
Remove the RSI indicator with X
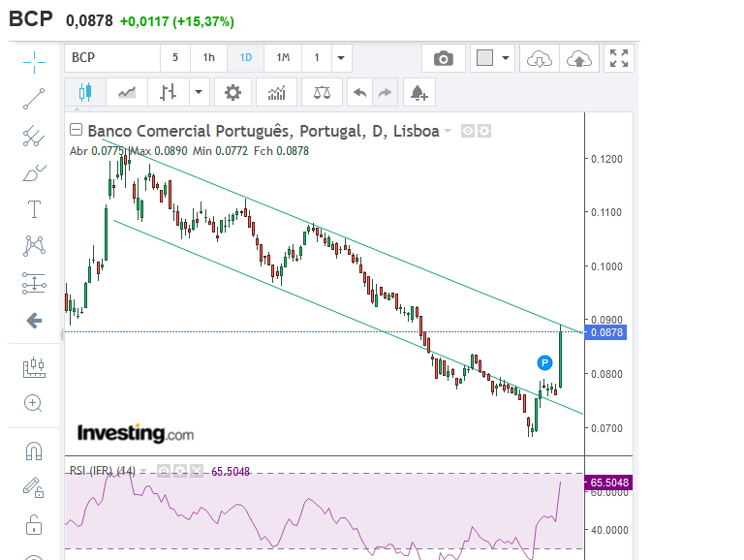click(197, 471)
